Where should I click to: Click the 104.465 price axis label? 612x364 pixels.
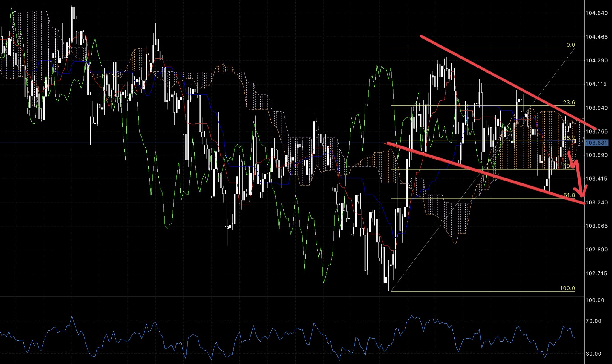[x=596, y=37]
